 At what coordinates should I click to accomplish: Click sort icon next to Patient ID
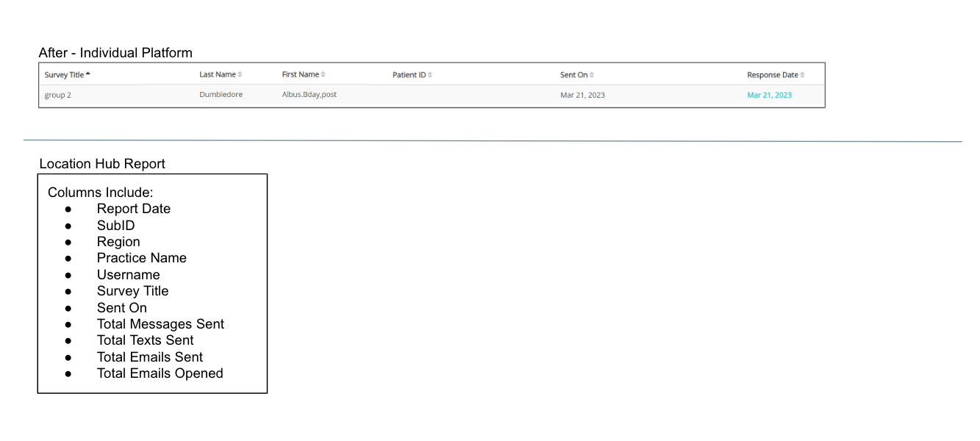430,75
